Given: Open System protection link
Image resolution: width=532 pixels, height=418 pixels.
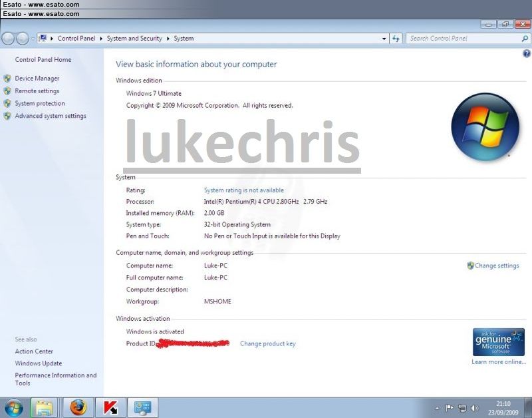Looking at the screenshot, I should pos(40,104).
